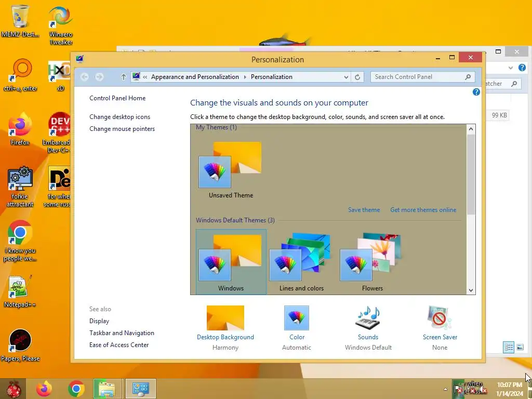Open the MEMZ-Dest Recycle Bin desktop icon
532x399 pixels.
point(20,21)
